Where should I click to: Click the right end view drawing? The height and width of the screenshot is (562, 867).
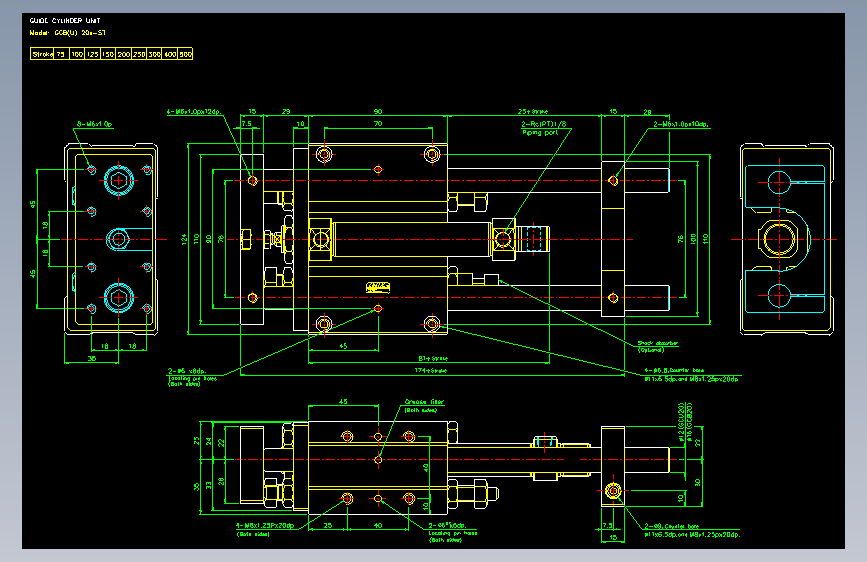coord(786,239)
